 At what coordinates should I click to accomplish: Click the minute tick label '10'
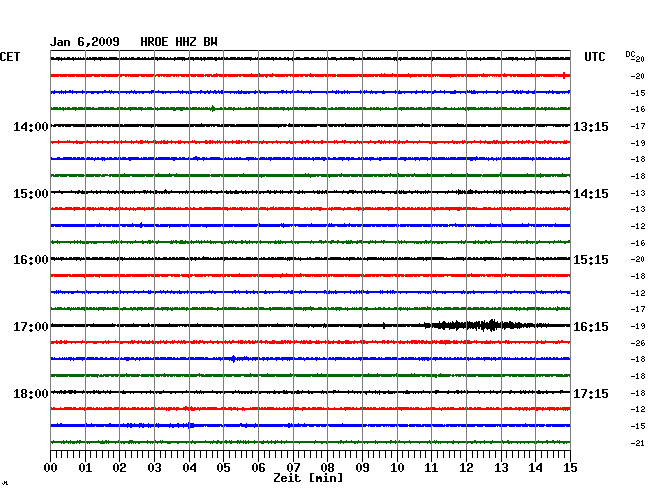[x=397, y=467]
